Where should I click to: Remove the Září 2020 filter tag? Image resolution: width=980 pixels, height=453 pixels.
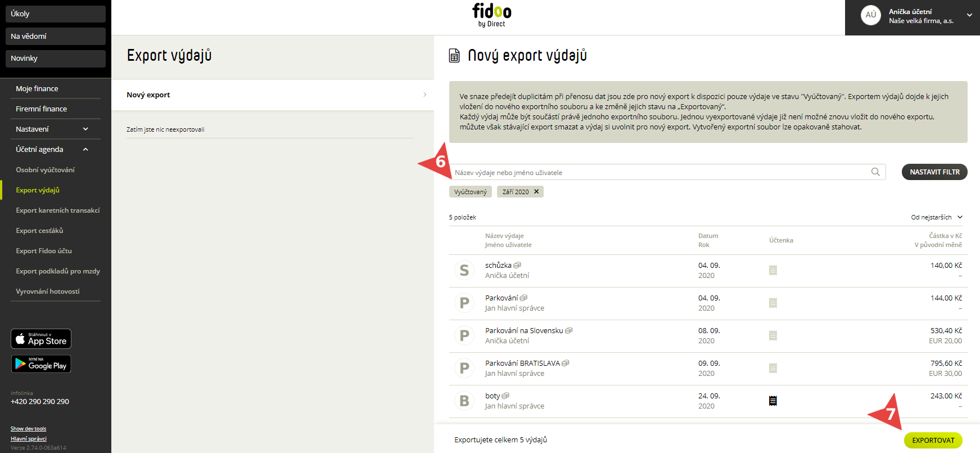point(536,191)
